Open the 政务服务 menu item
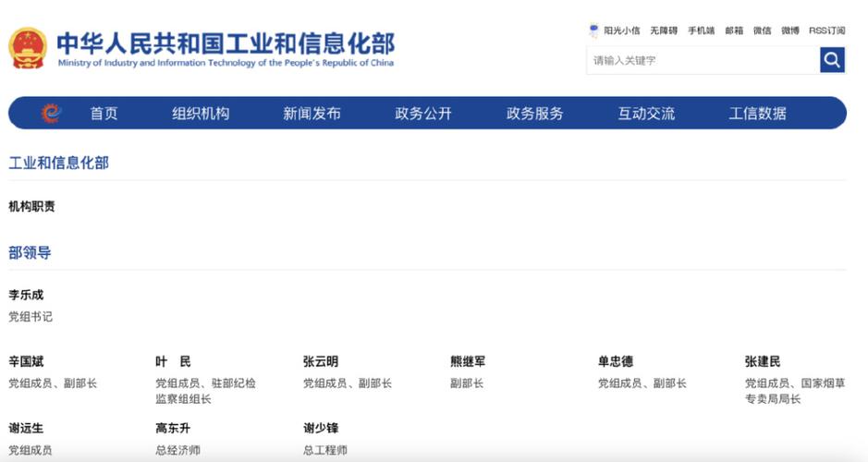This screenshot has height=462, width=868. click(x=534, y=114)
